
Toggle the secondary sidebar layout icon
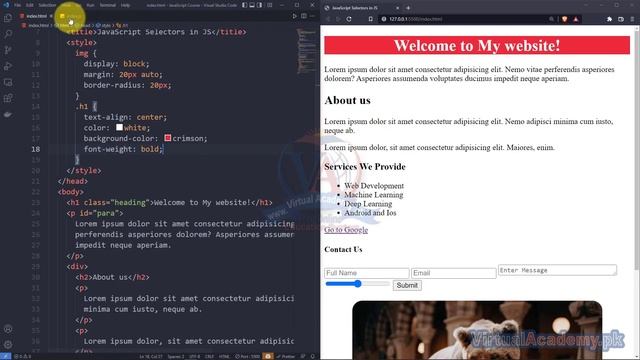coord(260,5)
